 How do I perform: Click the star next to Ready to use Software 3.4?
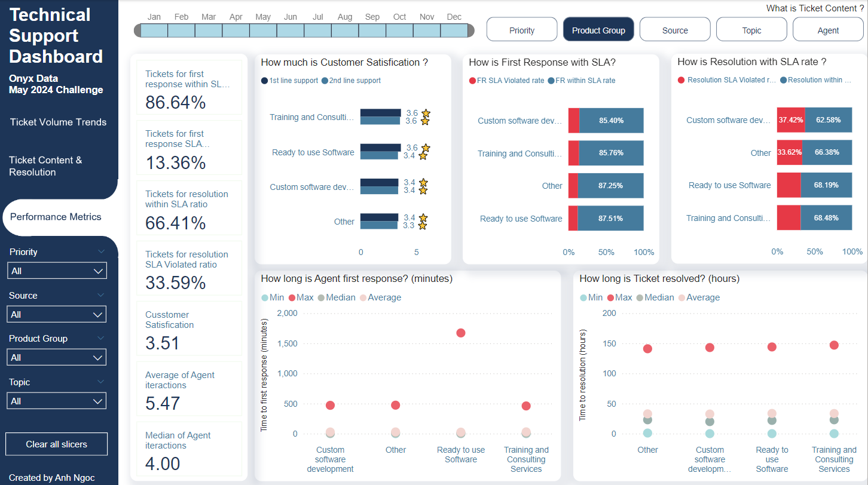[423, 156]
